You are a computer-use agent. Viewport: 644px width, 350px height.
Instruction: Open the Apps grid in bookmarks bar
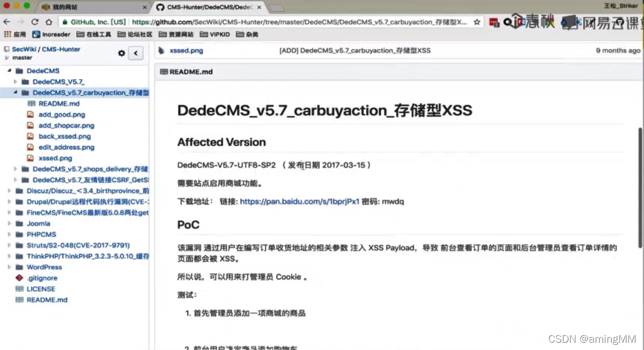tap(15, 35)
